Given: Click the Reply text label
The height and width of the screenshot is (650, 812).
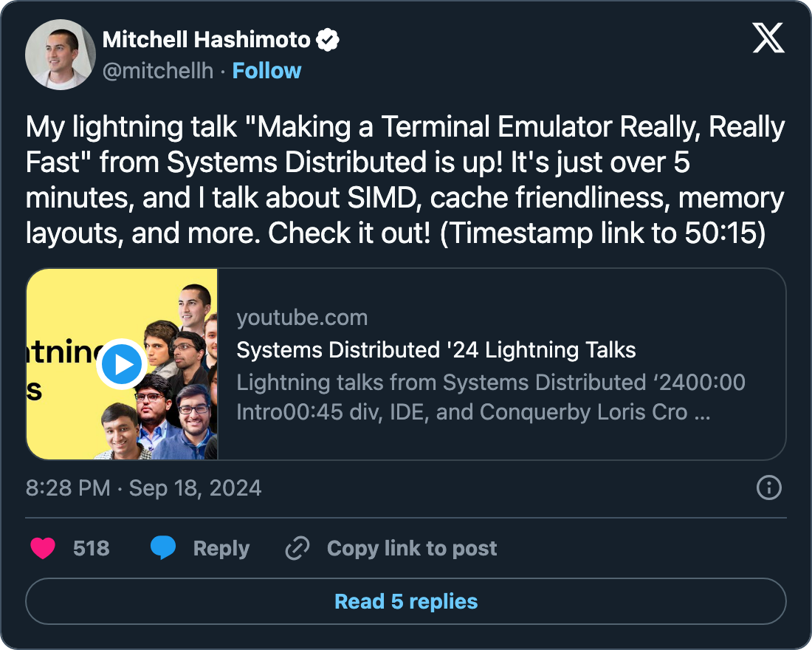Looking at the screenshot, I should point(221,548).
